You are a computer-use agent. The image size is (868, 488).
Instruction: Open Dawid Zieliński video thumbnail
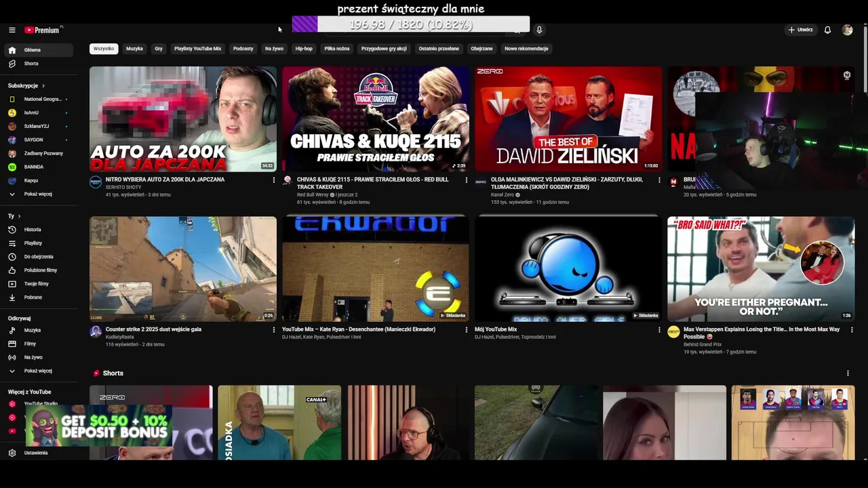568,119
